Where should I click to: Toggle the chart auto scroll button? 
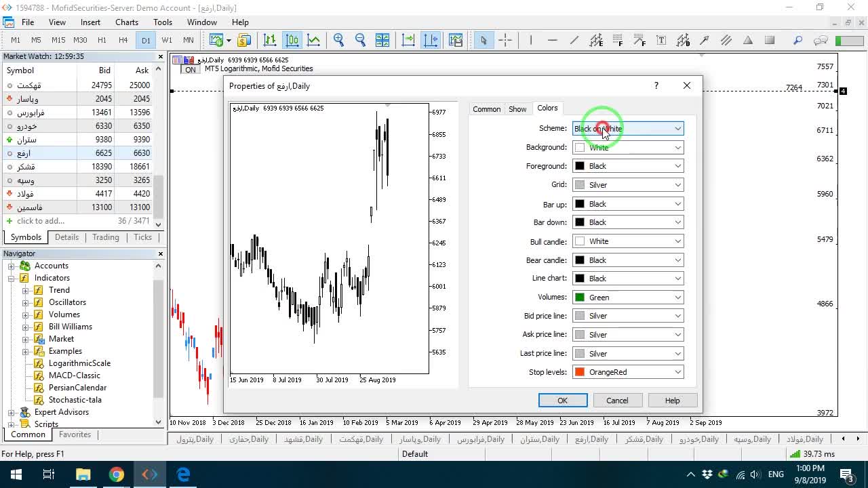point(408,40)
